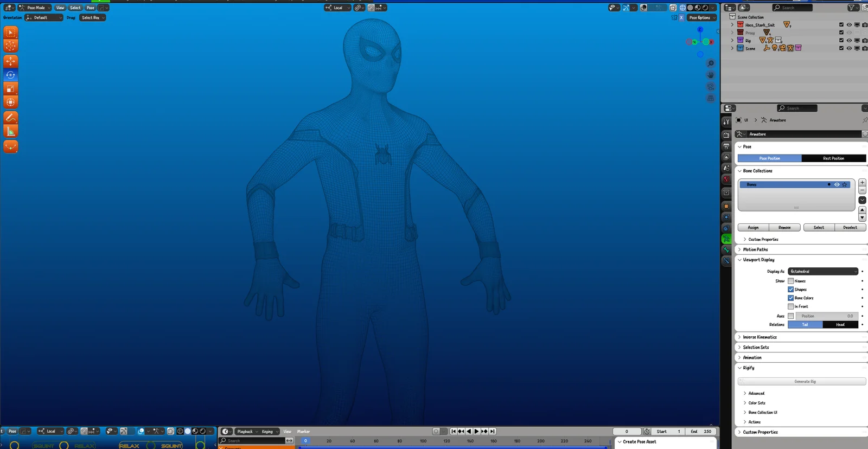
Task: Toggle visibility eye of Bones collection
Action: point(837,184)
